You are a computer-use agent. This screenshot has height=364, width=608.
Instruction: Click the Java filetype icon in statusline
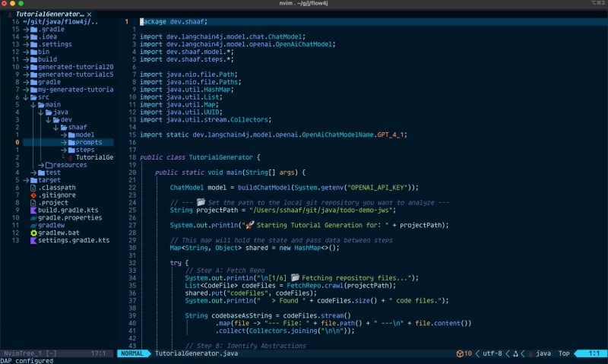pos(530,353)
